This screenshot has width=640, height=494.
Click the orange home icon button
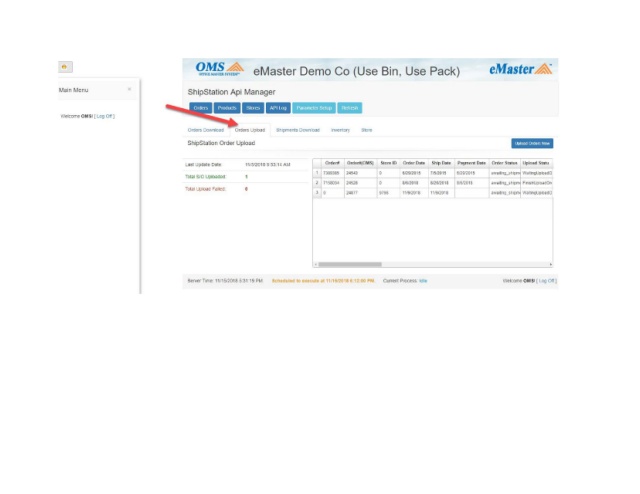(66, 67)
